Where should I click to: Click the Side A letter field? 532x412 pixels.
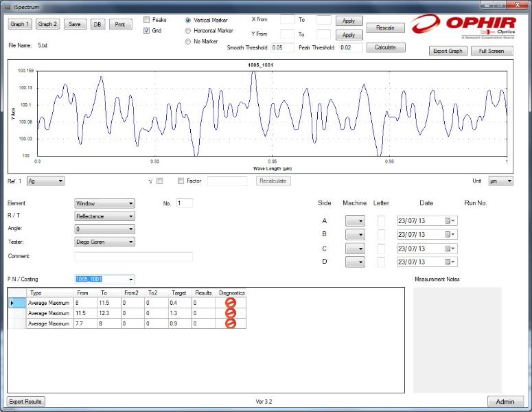click(381, 221)
